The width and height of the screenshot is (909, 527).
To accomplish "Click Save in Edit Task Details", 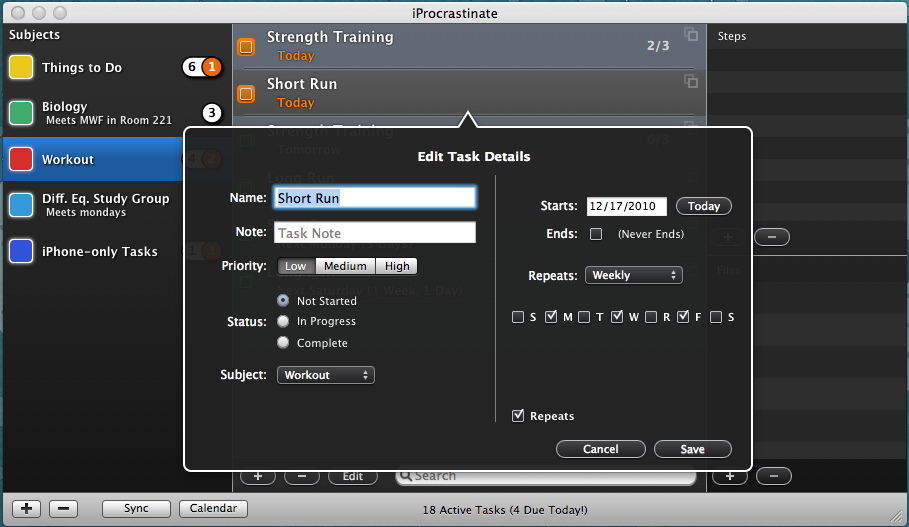I will 693,449.
